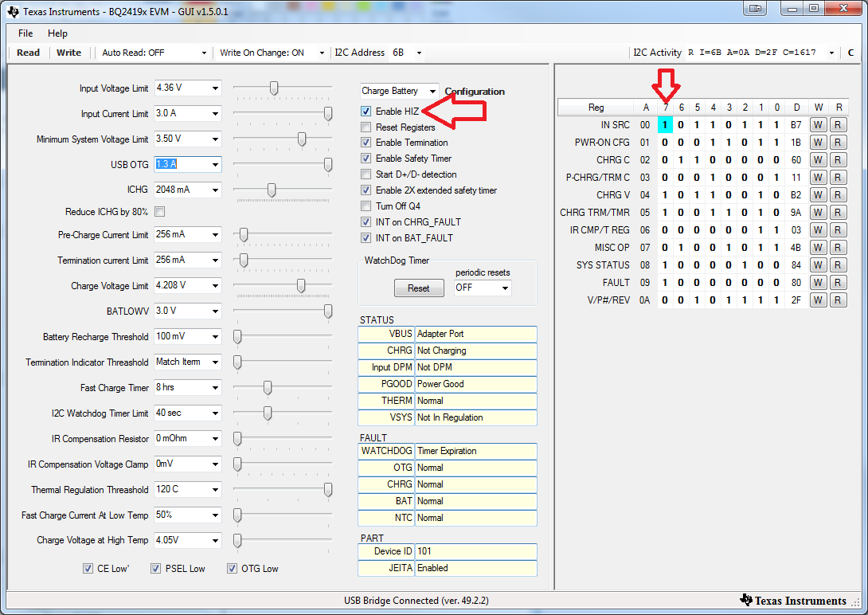Click the Input Voltage Limit slider handle
This screenshot has width=868, height=615.
pyautogui.click(x=274, y=88)
